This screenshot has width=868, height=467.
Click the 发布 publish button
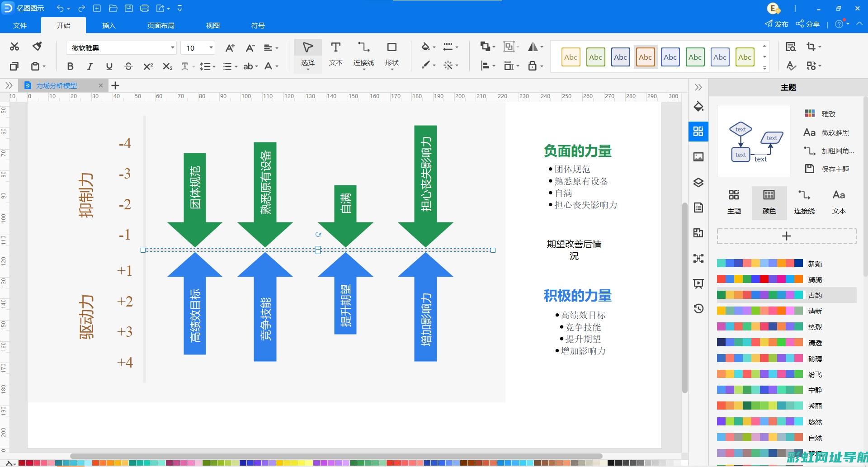776,24
